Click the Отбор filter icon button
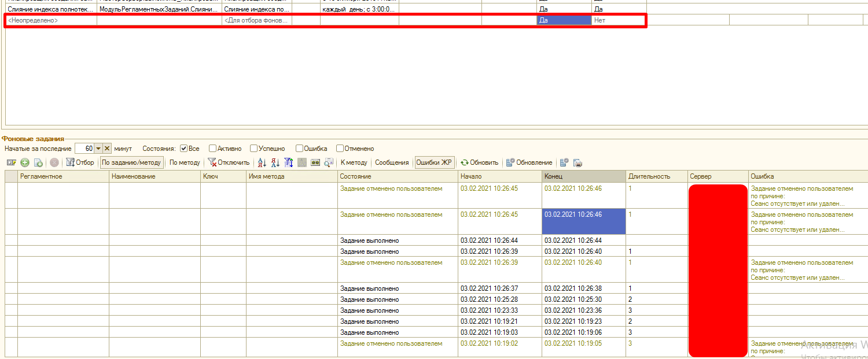This screenshot has width=868, height=359. 80,162
